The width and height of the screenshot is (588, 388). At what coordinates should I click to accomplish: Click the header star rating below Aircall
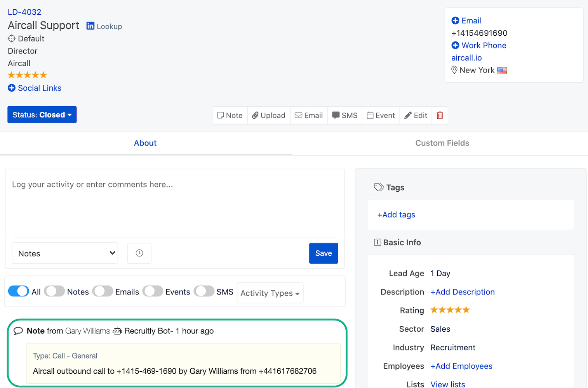point(28,75)
